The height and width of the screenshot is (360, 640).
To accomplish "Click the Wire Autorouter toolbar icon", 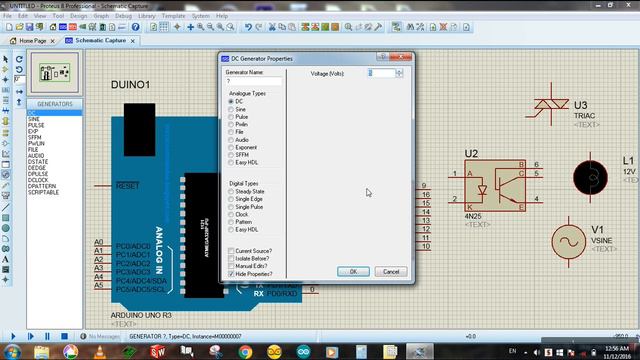I will click(x=396, y=27).
